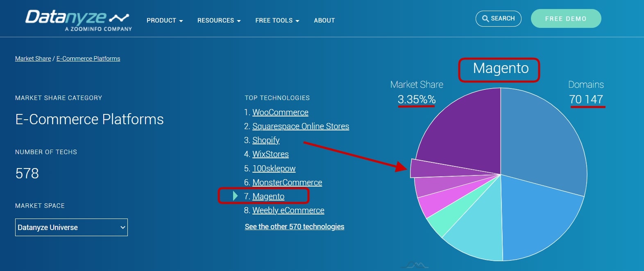Open the Squarespace Online Stores link
Screen dimensions: 644x271
tap(301, 126)
